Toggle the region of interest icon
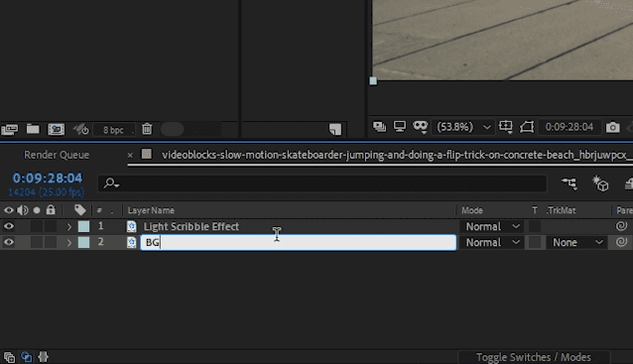Image resolution: width=633 pixels, height=364 pixels. click(x=527, y=127)
